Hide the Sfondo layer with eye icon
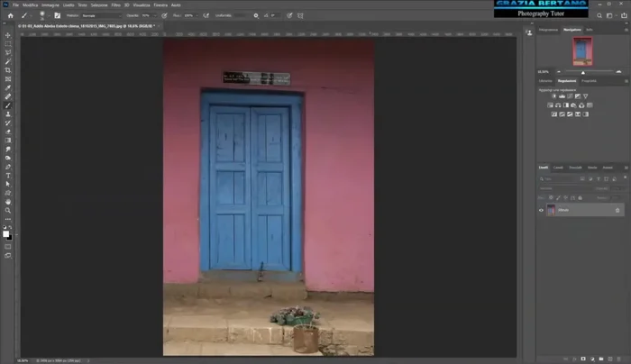Image resolution: width=631 pixels, height=364 pixels. pyautogui.click(x=541, y=210)
